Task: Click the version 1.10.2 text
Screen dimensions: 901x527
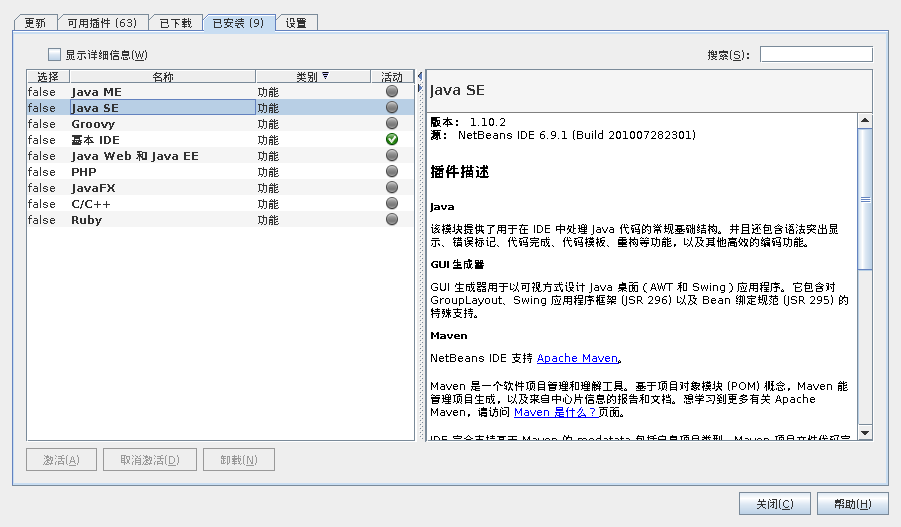Action: coord(488,122)
